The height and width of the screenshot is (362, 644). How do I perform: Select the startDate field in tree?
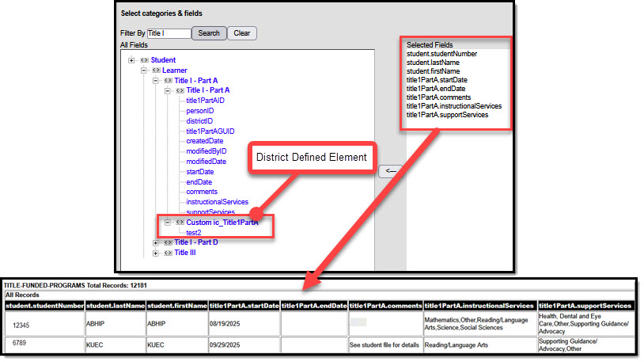tap(200, 172)
